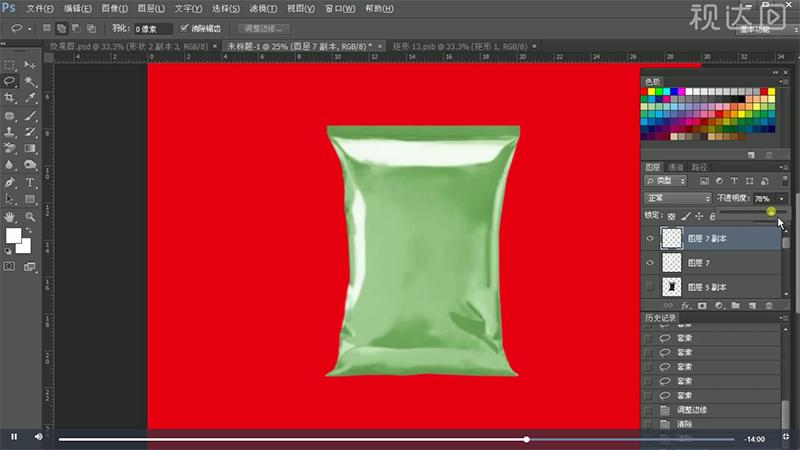Select the Clone Stamp tool

[x=10, y=132]
